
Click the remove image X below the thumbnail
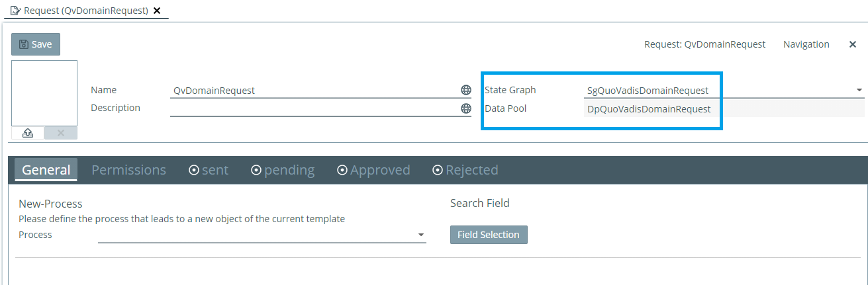point(61,133)
